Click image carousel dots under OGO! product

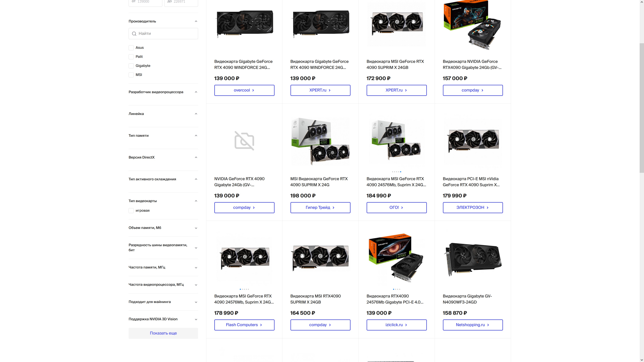point(396,172)
